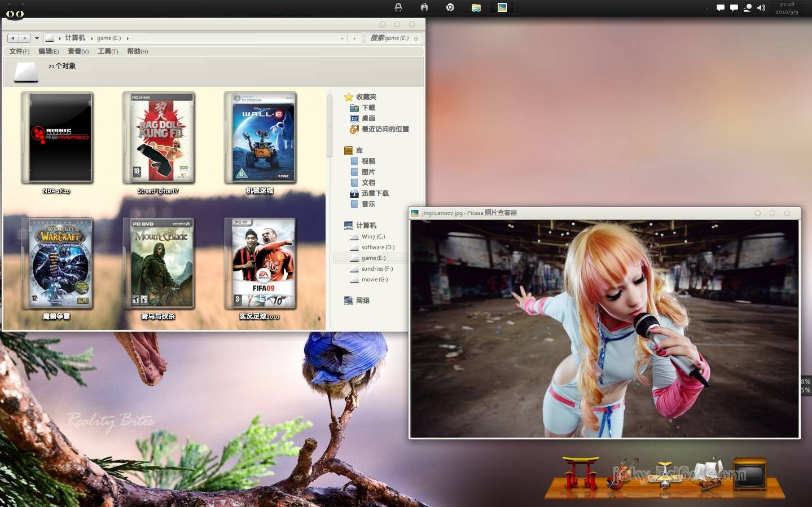Click the violin dock icon

[x=622, y=473]
